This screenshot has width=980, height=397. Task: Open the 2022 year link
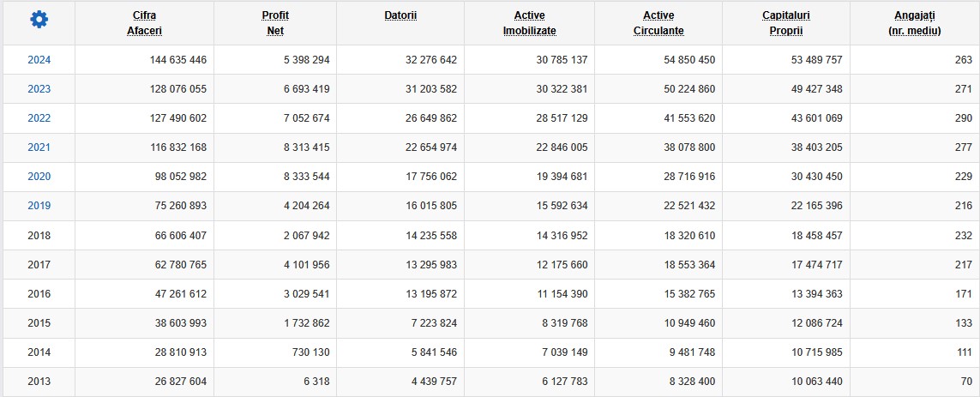pyautogui.click(x=39, y=118)
